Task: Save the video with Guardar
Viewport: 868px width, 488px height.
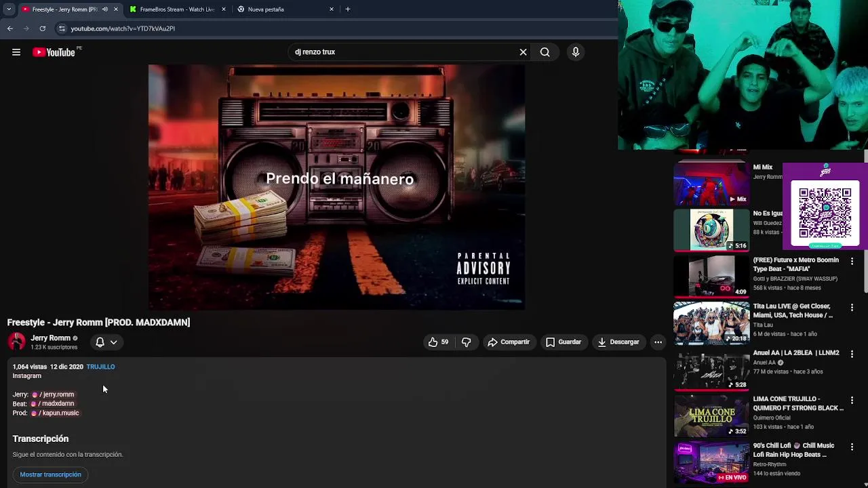Action: [x=564, y=342]
